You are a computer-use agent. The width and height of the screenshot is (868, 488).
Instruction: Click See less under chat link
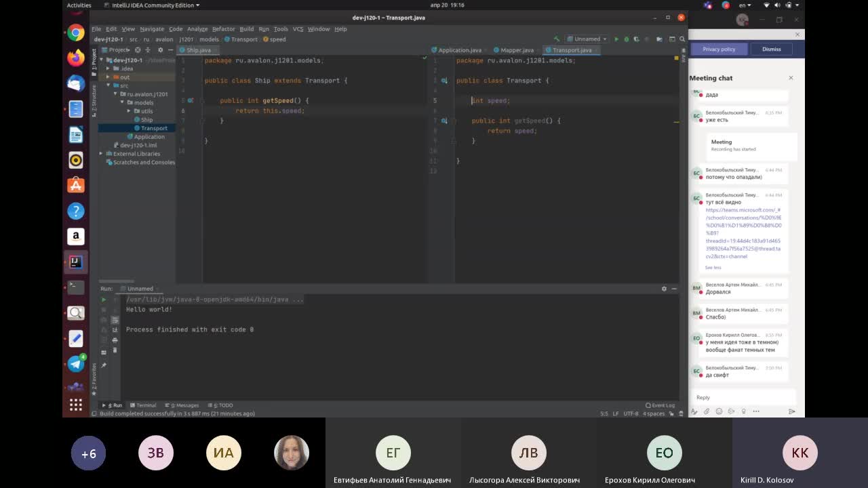point(713,268)
